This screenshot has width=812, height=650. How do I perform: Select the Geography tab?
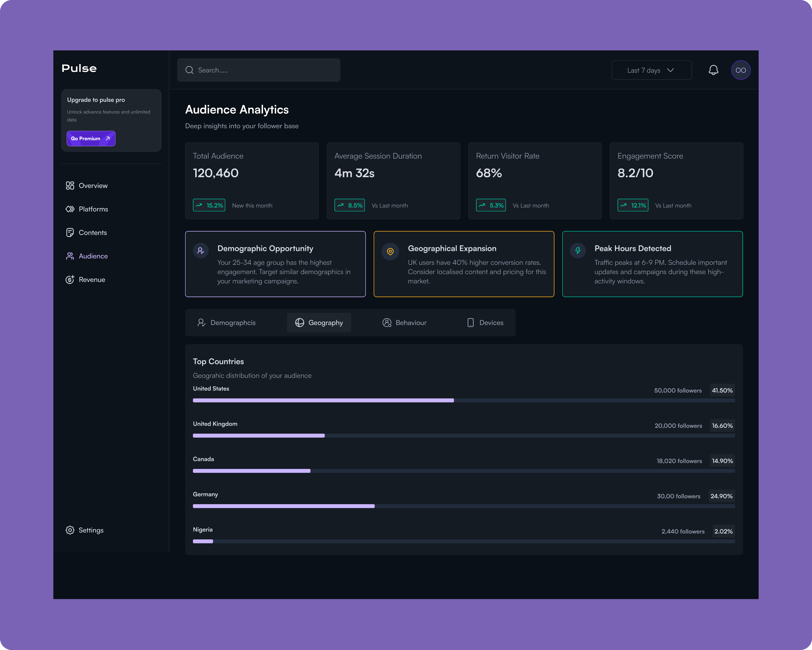coord(319,323)
